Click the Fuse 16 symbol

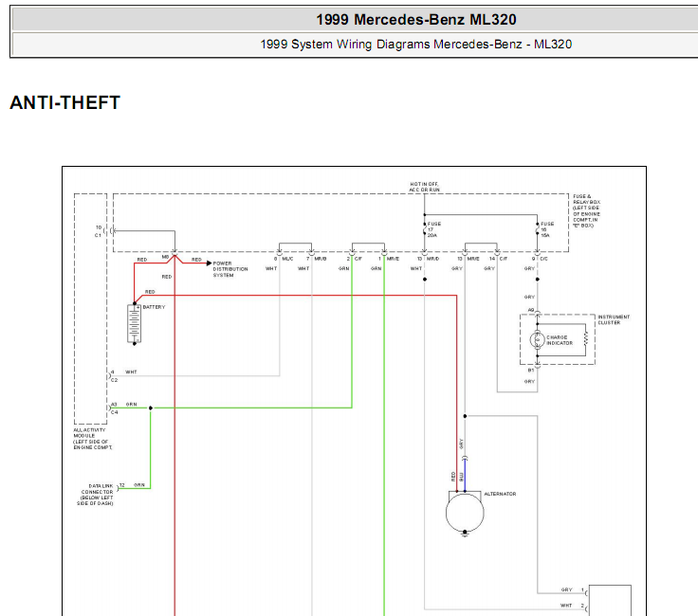point(538,229)
